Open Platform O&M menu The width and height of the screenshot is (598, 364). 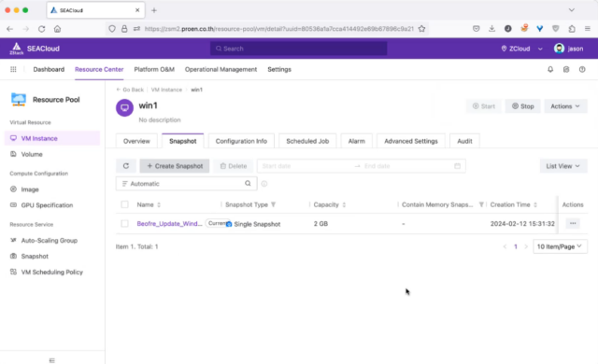[x=154, y=69]
